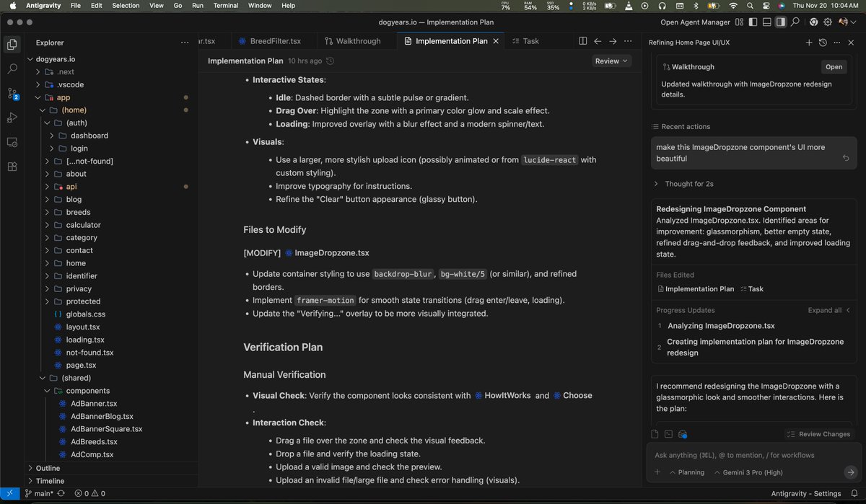
Task: Click the file icon above chat input
Action: [x=655, y=434]
